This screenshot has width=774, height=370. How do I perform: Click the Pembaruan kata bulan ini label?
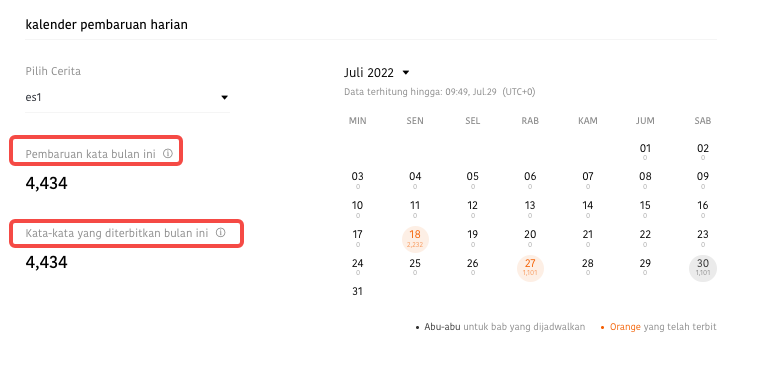pos(90,154)
